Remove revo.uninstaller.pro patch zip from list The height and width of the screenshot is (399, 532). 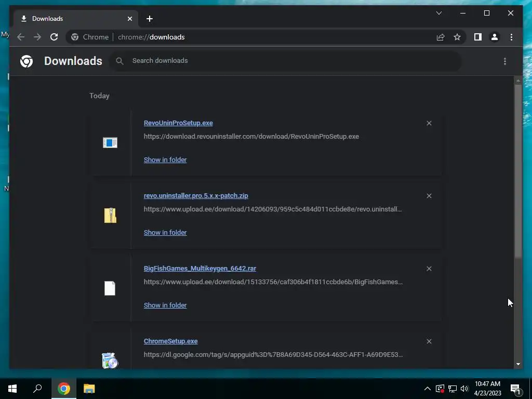click(429, 196)
